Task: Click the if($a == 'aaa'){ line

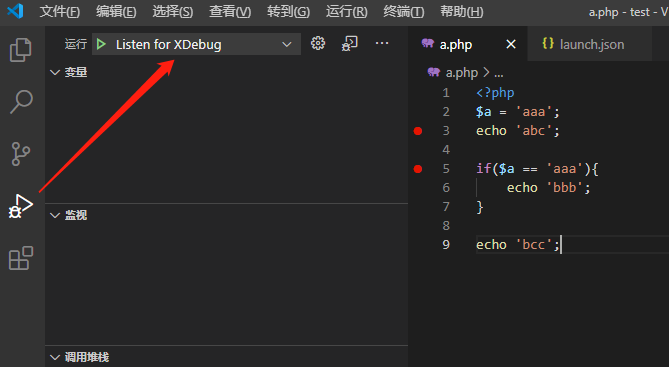Action: point(537,169)
